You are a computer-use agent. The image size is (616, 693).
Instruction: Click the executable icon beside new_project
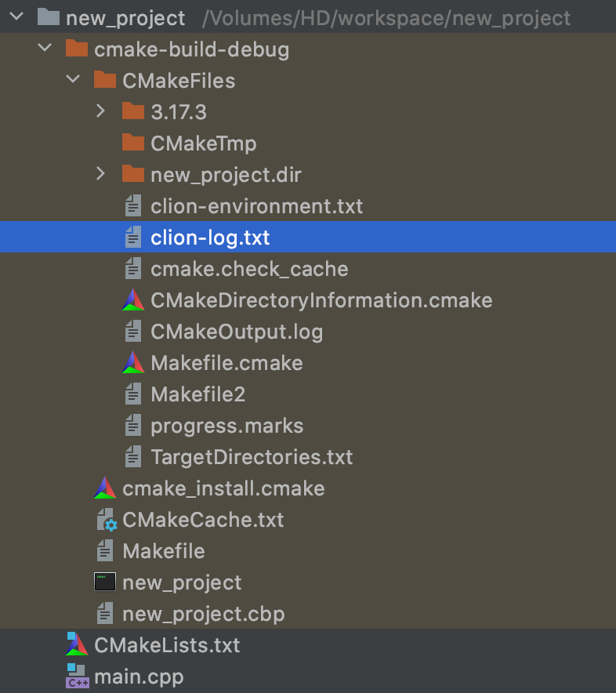pos(105,582)
